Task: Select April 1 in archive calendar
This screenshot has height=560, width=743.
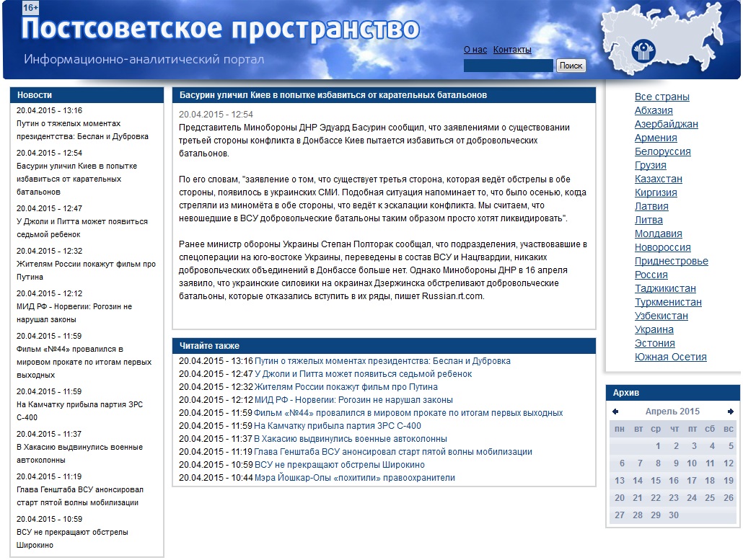Action: pos(658,446)
